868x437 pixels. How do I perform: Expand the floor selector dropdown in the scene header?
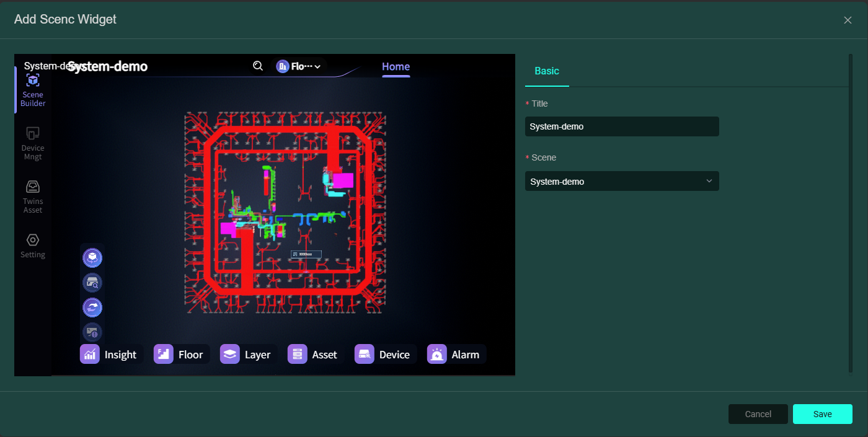pos(299,66)
